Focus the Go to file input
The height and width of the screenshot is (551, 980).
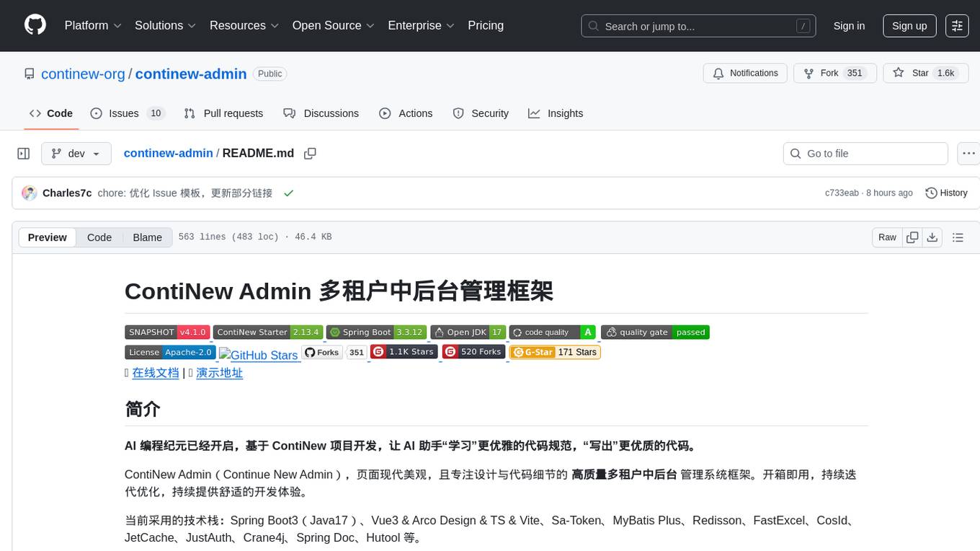click(865, 154)
